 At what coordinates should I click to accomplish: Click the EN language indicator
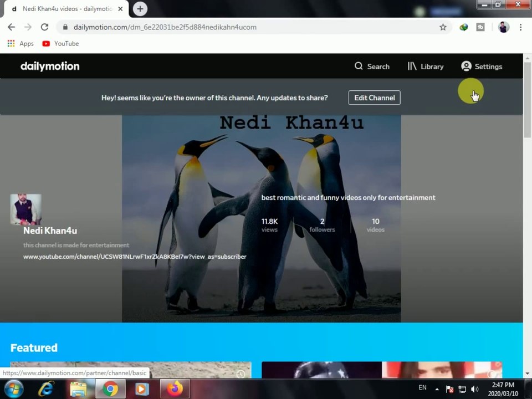tap(422, 387)
